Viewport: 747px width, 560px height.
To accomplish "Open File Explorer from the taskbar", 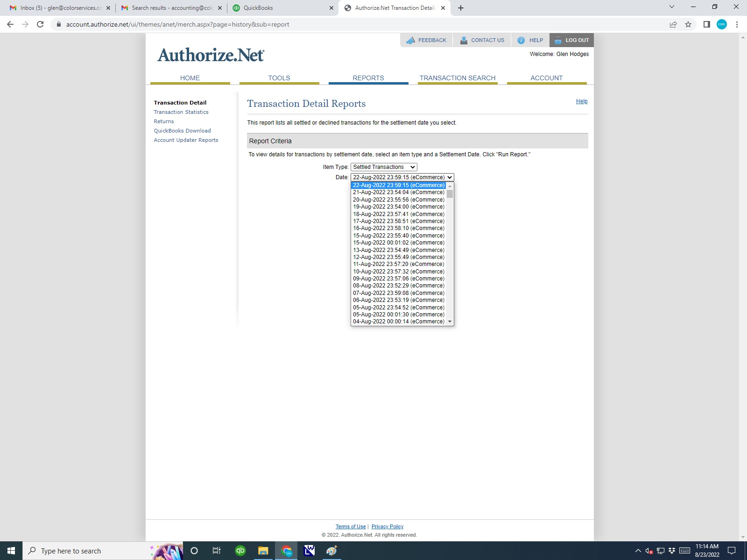I will pyautogui.click(x=263, y=551).
